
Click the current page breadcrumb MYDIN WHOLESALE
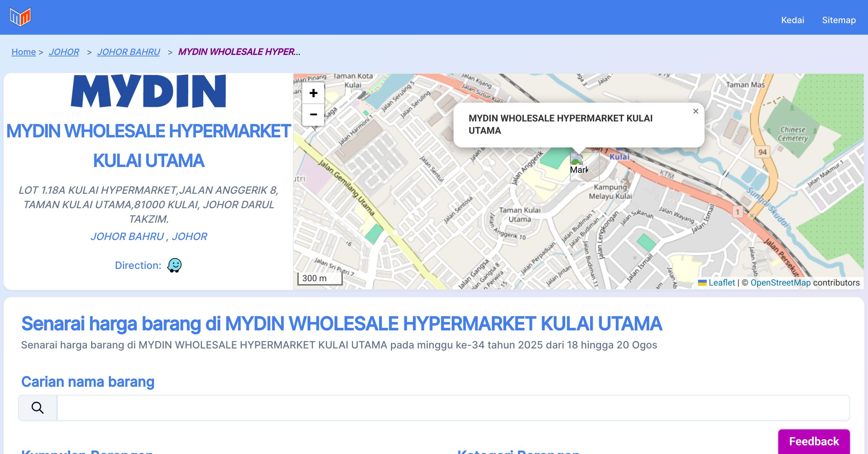click(239, 52)
